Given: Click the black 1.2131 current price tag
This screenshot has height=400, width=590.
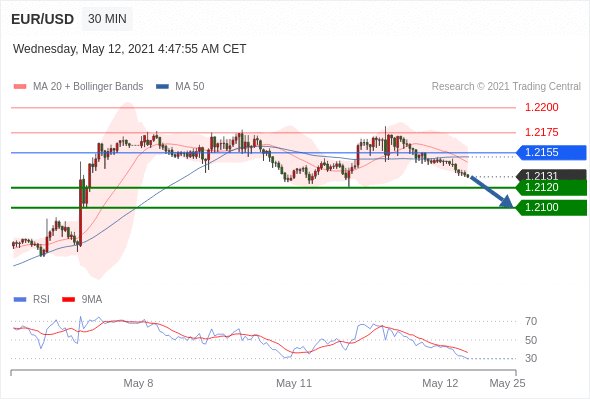Looking at the screenshot, I should [x=551, y=175].
